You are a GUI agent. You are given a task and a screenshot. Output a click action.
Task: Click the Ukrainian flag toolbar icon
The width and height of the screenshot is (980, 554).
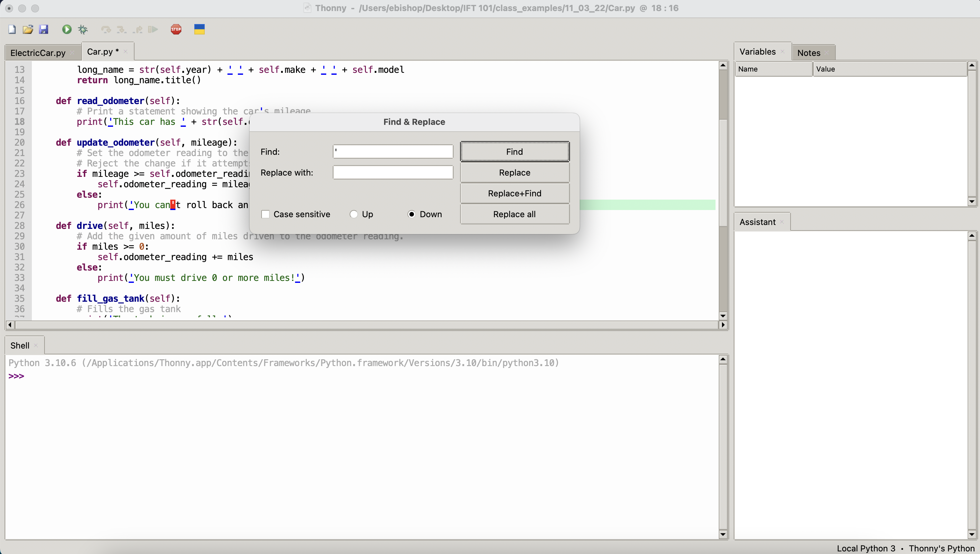coord(199,29)
